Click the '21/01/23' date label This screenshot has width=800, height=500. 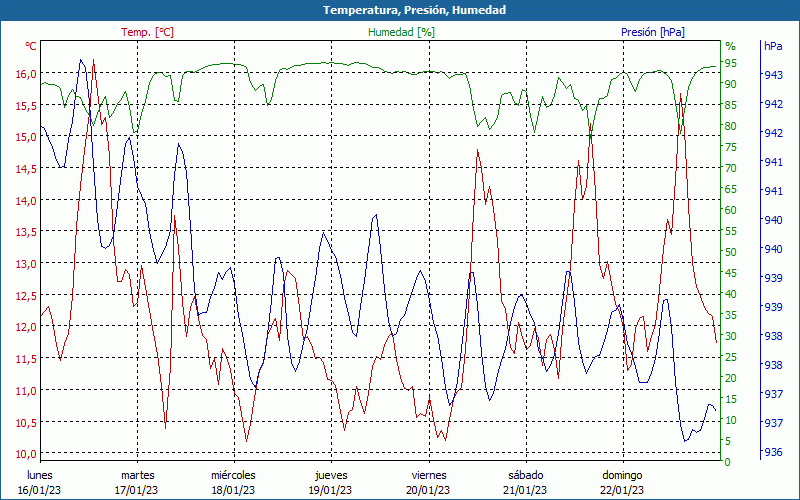coord(526,490)
